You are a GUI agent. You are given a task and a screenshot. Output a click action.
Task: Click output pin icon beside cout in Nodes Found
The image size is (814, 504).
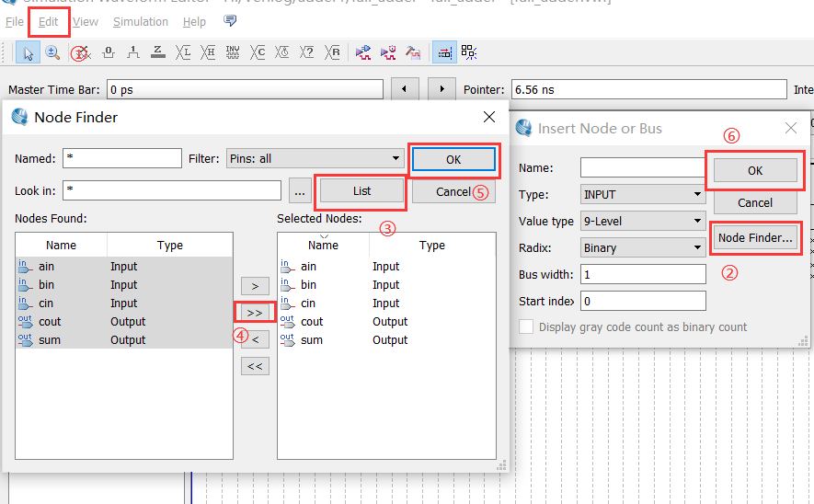point(25,321)
